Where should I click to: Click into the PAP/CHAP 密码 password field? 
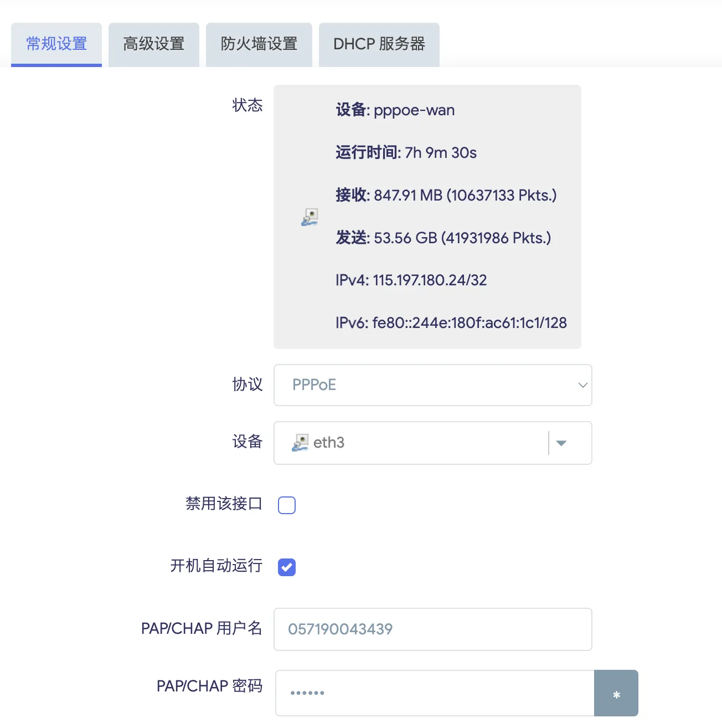435,693
